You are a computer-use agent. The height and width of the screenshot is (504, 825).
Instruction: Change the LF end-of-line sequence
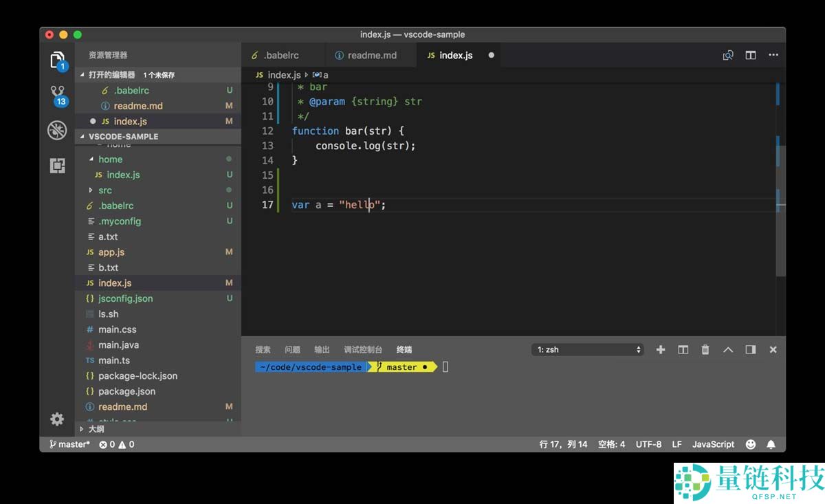(x=676, y=444)
